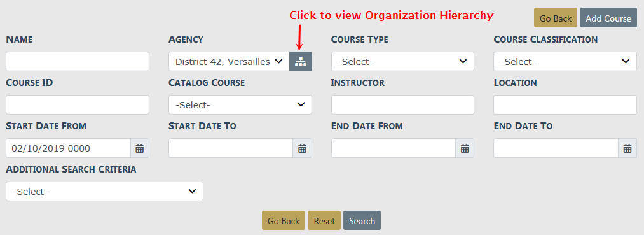Focus the Instructor input field

402,105
